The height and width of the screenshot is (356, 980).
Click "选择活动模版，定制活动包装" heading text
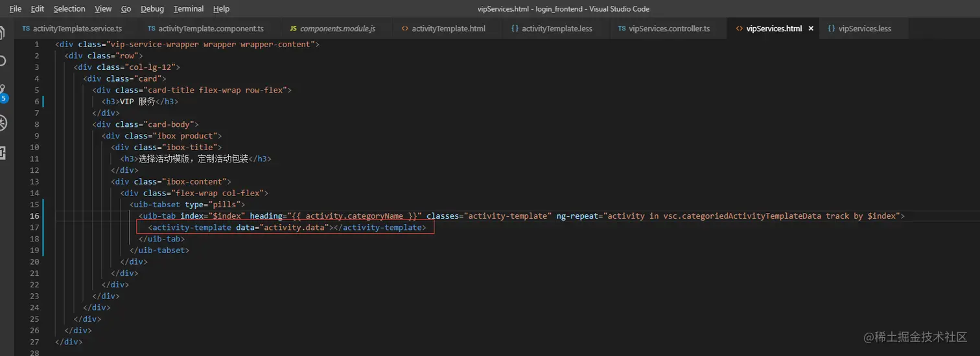(x=193, y=159)
